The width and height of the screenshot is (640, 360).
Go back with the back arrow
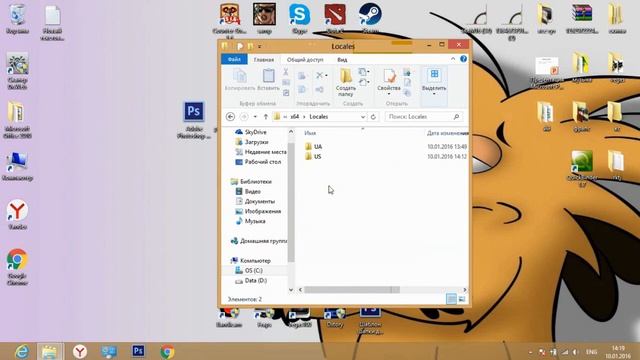(x=230, y=117)
